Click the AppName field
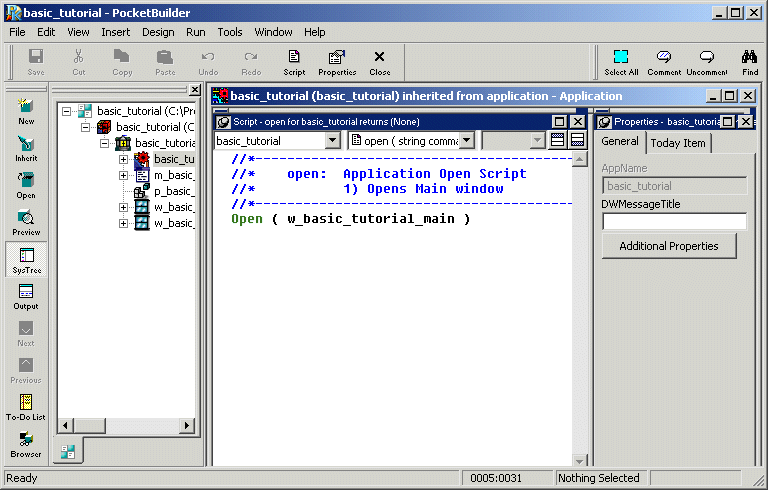Viewport: 768px width, 490px height. point(674,186)
